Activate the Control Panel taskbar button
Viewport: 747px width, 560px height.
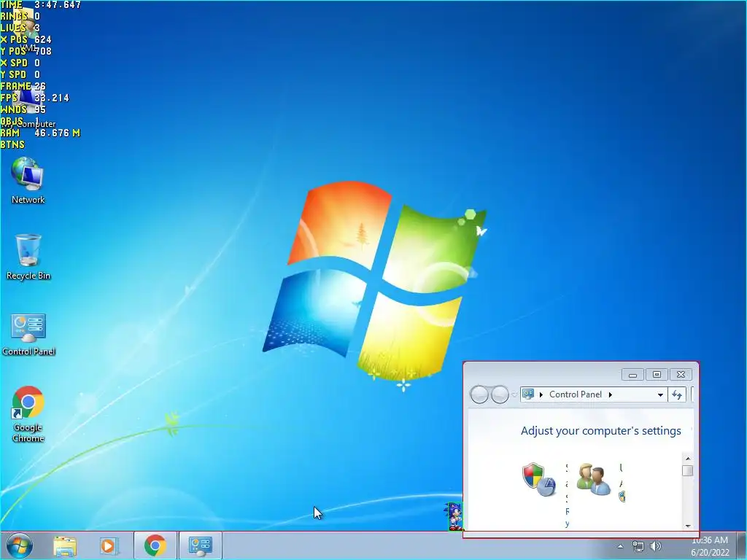pos(200,545)
